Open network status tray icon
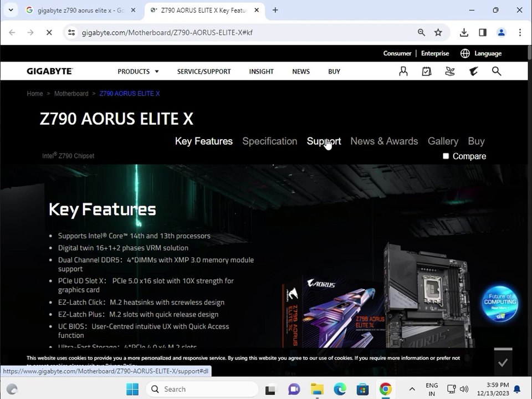 pos(451,389)
